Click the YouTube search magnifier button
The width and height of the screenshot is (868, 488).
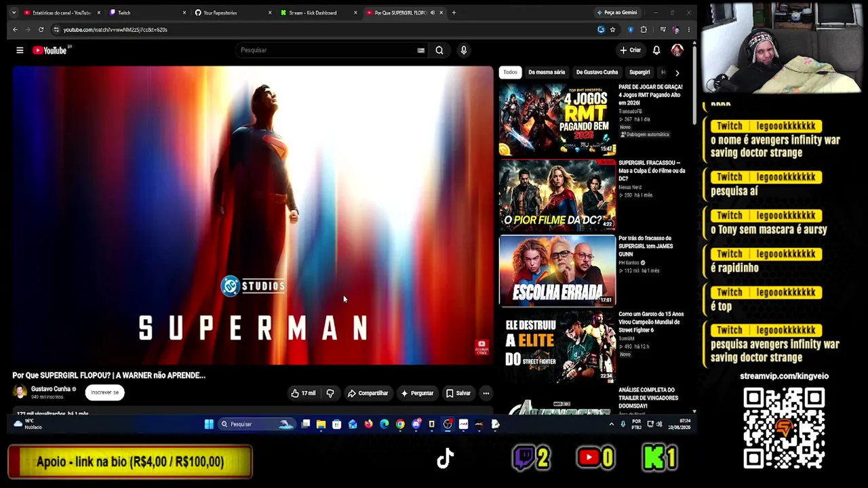coord(439,50)
